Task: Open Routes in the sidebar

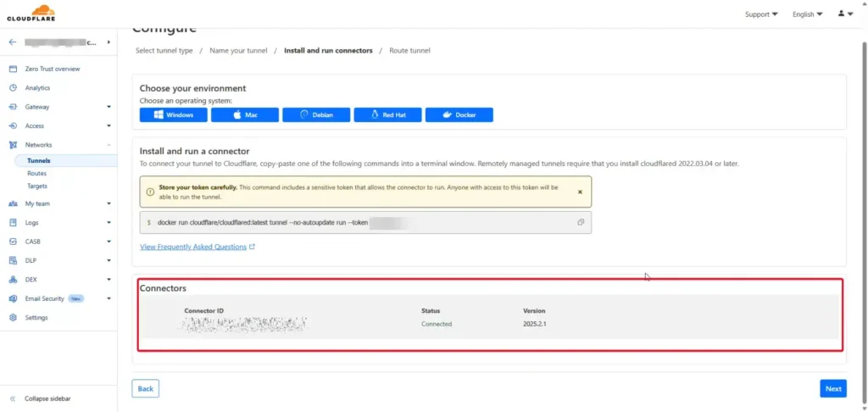Action: [37, 173]
